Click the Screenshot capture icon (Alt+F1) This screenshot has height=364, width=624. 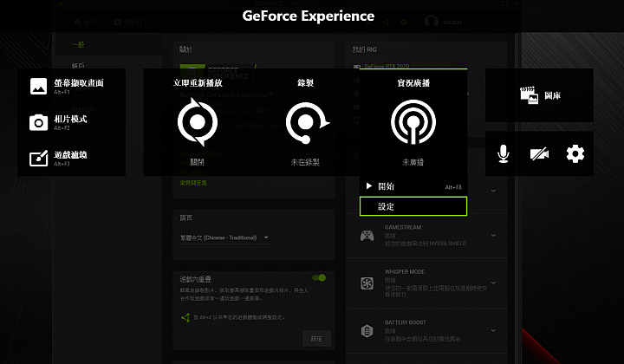tap(39, 87)
